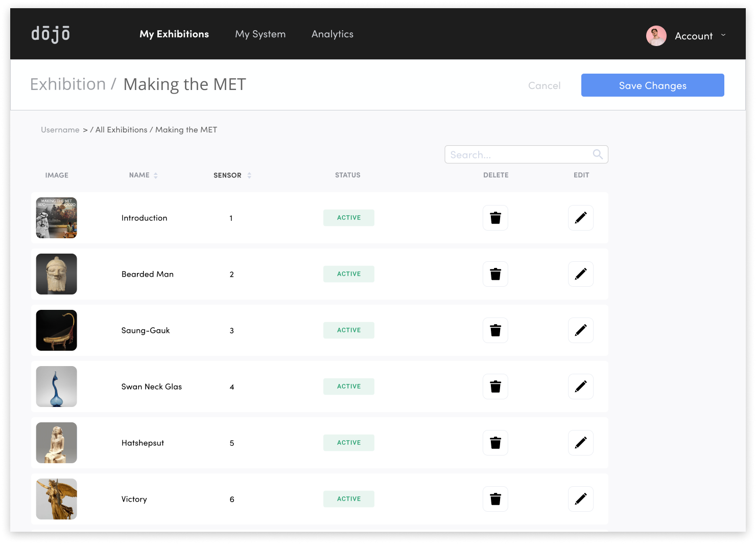Image resolution: width=756 pixels, height=544 pixels.
Task: Click the account profile avatar
Action: 656,36
